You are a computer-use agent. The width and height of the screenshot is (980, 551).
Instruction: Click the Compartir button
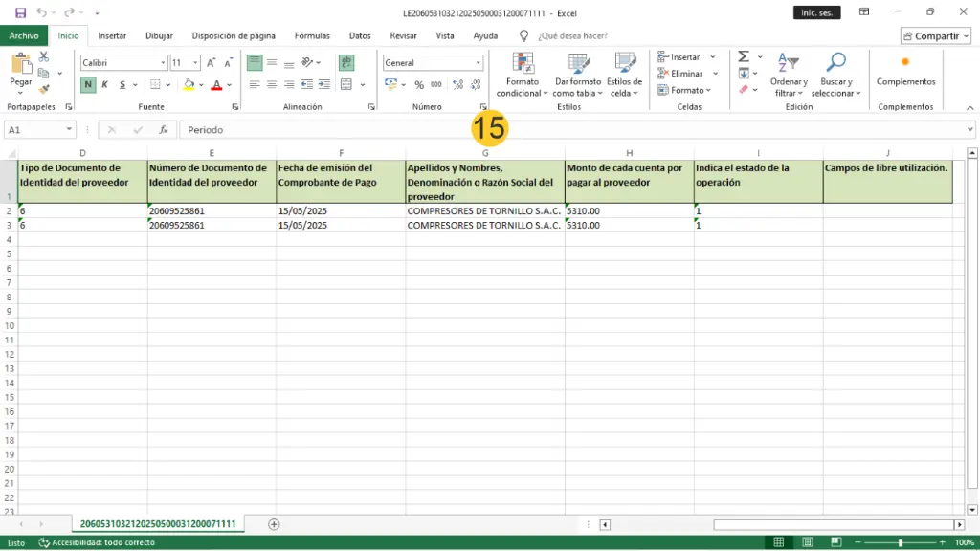[936, 35]
